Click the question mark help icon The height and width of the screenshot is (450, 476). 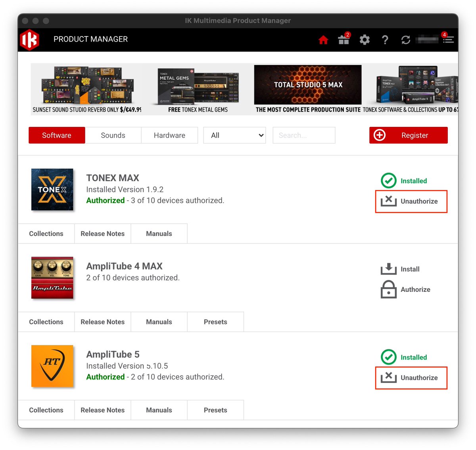click(x=385, y=40)
